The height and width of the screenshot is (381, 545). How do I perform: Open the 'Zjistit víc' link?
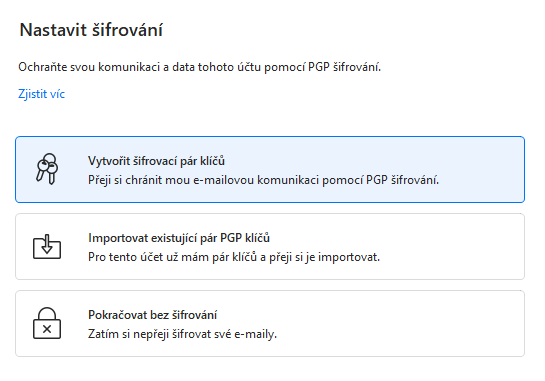(x=41, y=94)
